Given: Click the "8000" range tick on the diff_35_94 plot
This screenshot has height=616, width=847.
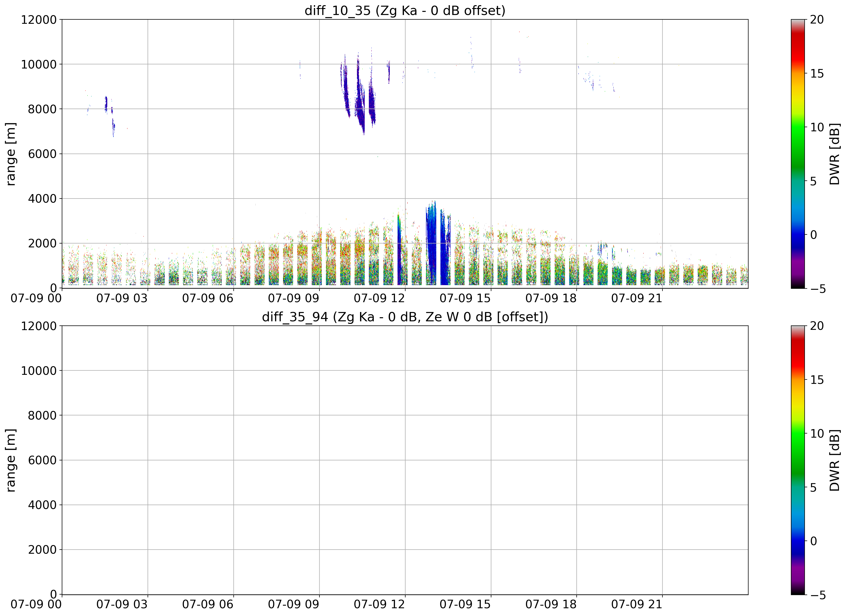Looking at the screenshot, I should coord(42,415).
